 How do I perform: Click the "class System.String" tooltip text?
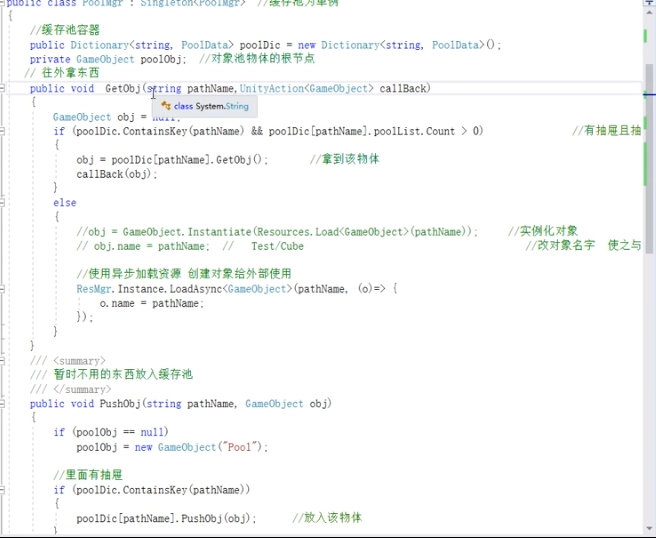click(211, 106)
